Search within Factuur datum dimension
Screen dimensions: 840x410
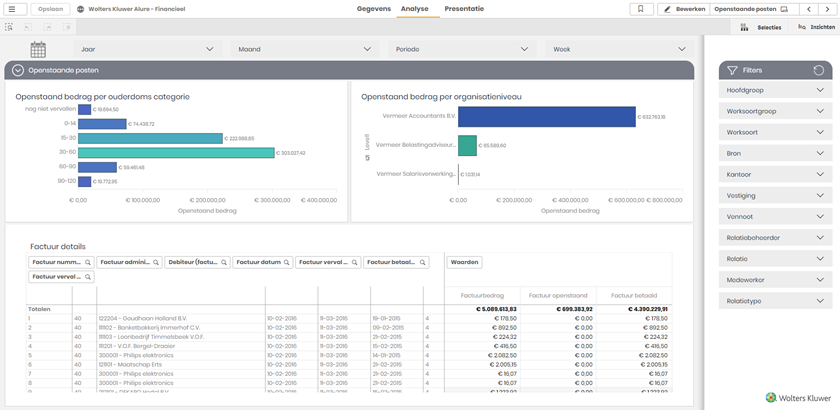(286, 262)
